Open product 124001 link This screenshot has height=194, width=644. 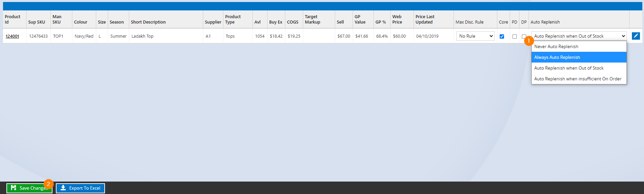12,36
